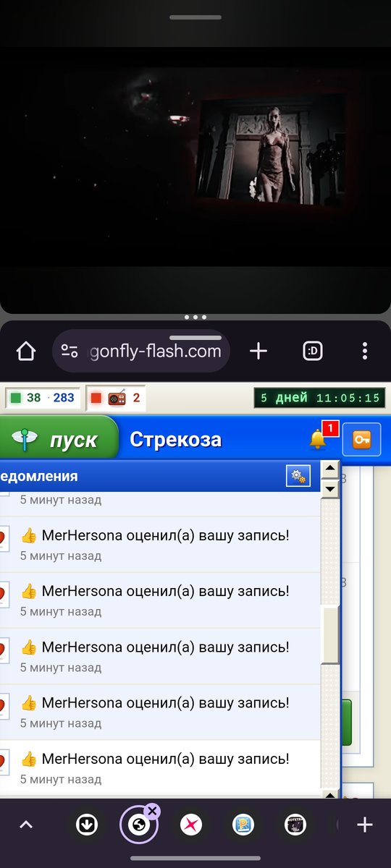
Task: Click the orange key login icon
Action: click(361, 439)
